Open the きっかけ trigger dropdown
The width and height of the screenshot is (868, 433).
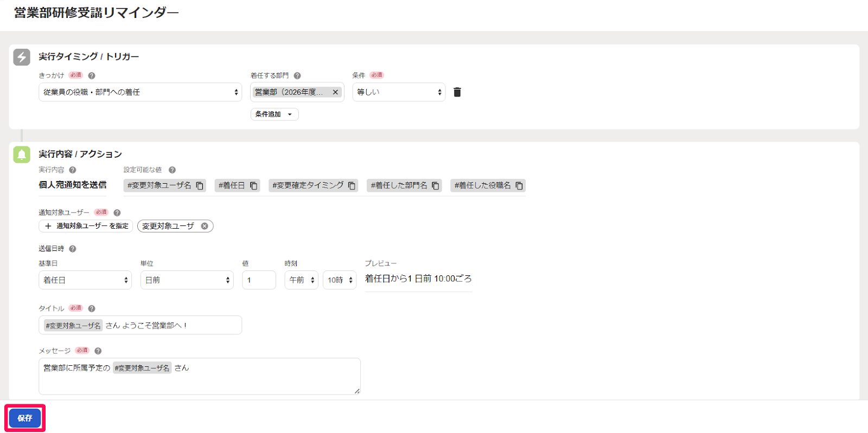pos(141,92)
